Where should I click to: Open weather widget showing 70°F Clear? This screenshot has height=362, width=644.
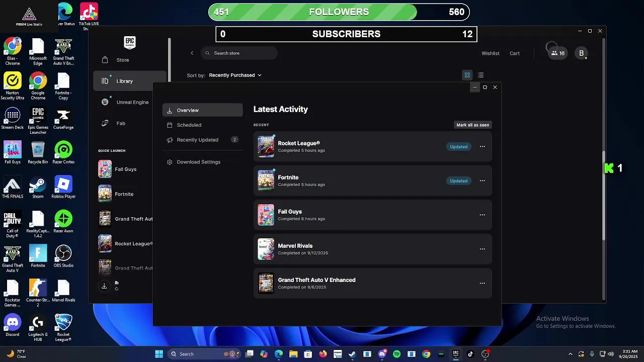click(x=15, y=354)
